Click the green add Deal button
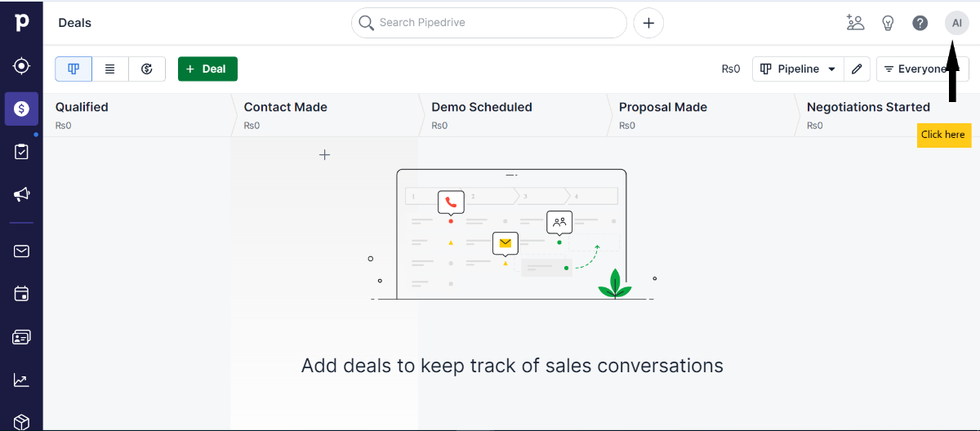The image size is (980, 431). 207,69
